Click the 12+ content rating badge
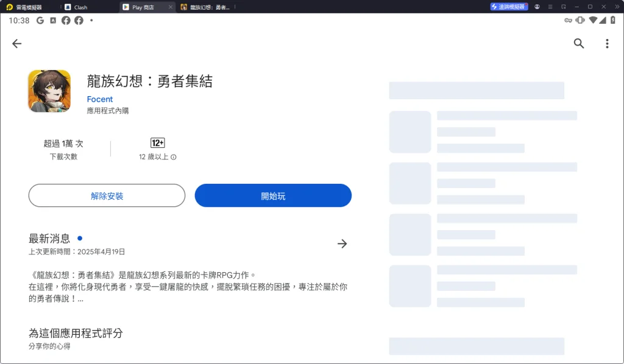 pos(158,142)
